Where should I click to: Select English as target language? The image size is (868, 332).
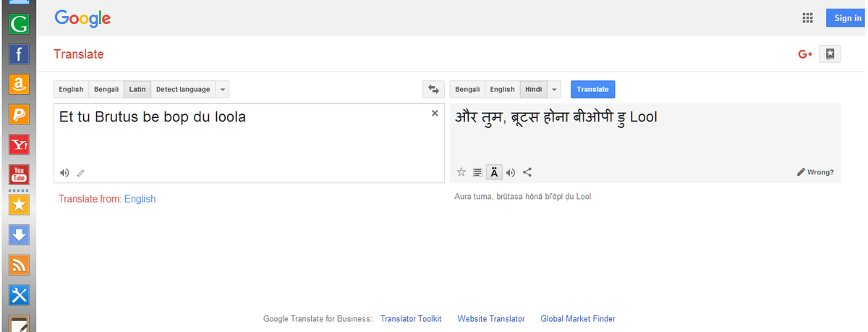click(x=502, y=90)
